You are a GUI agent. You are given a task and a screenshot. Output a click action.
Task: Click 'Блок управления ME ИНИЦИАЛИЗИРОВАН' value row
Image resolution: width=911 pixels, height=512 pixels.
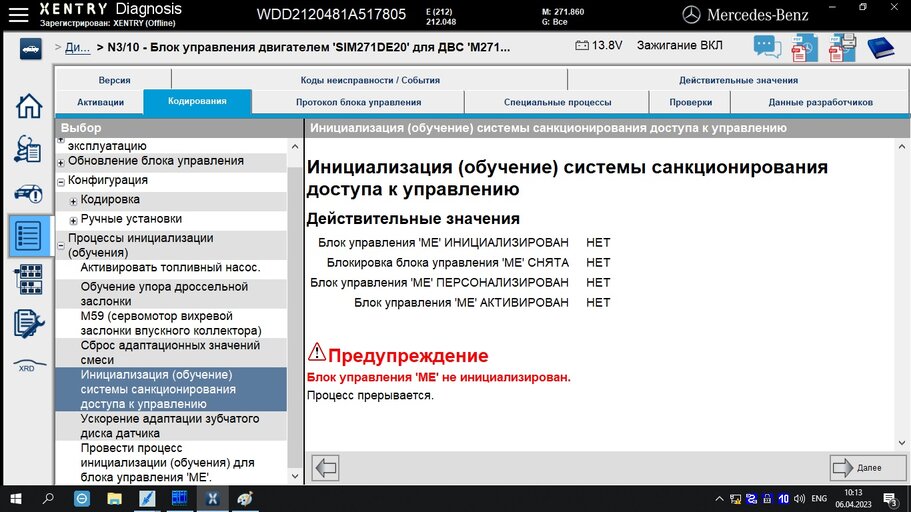click(464, 242)
